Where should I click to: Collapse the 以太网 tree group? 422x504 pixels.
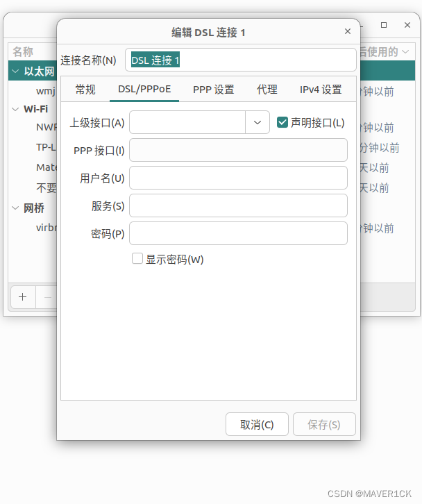(x=15, y=71)
